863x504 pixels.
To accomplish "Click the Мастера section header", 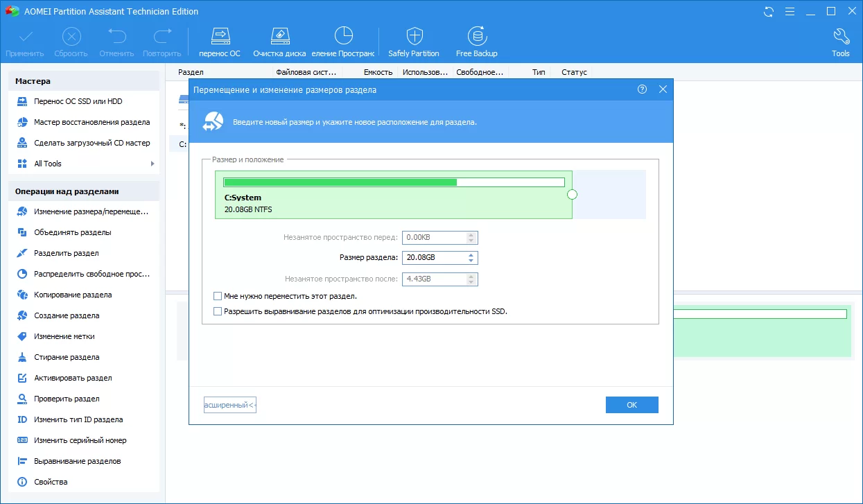I will click(x=83, y=81).
